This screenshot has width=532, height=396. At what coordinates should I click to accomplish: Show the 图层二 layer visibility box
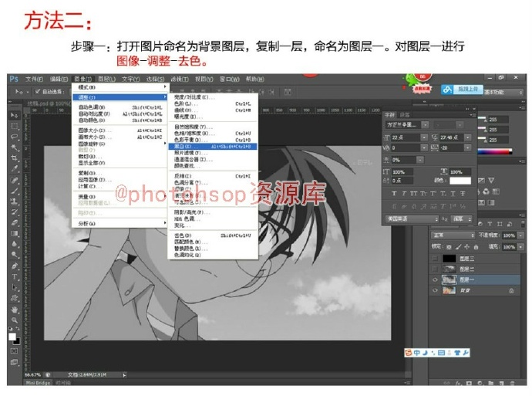(435, 269)
